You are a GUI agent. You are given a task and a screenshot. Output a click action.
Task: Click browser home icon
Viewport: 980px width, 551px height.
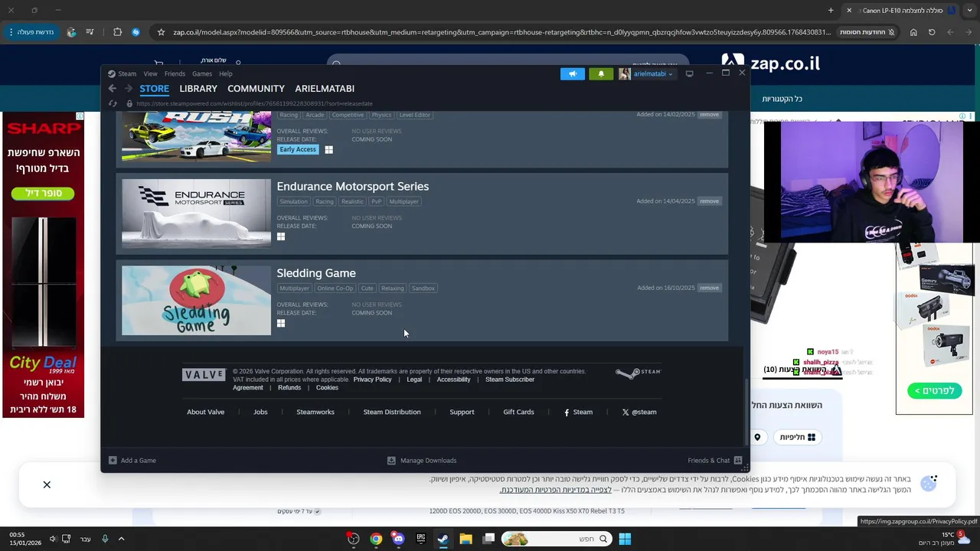click(913, 32)
